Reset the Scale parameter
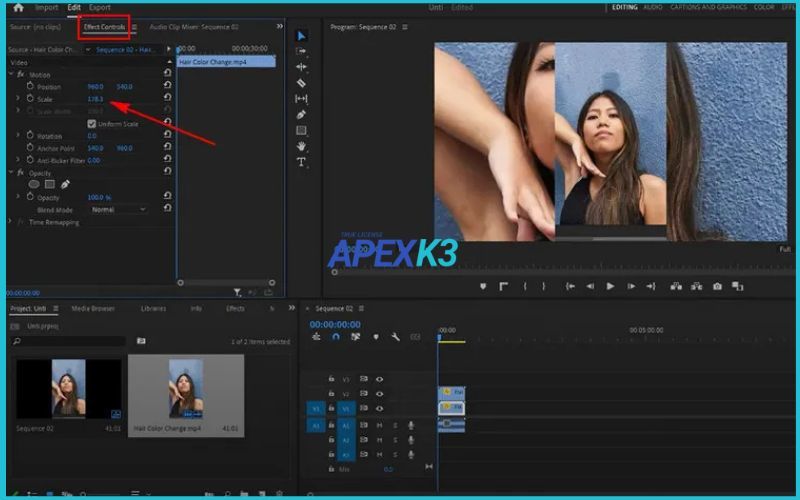Viewport: 800px width, 500px height. pyautogui.click(x=167, y=99)
